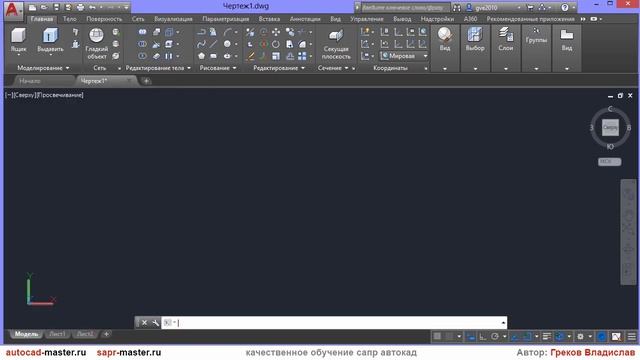
Task: Click the Save icon in quick access toolbar
Action: click(56, 7)
